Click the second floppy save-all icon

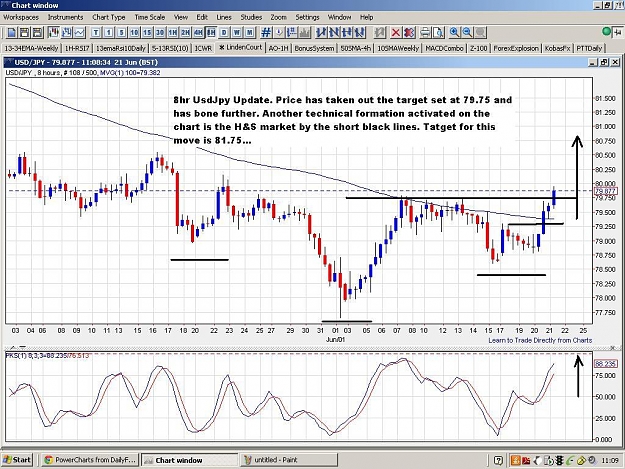pyautogui.click(x=37, y=32)
